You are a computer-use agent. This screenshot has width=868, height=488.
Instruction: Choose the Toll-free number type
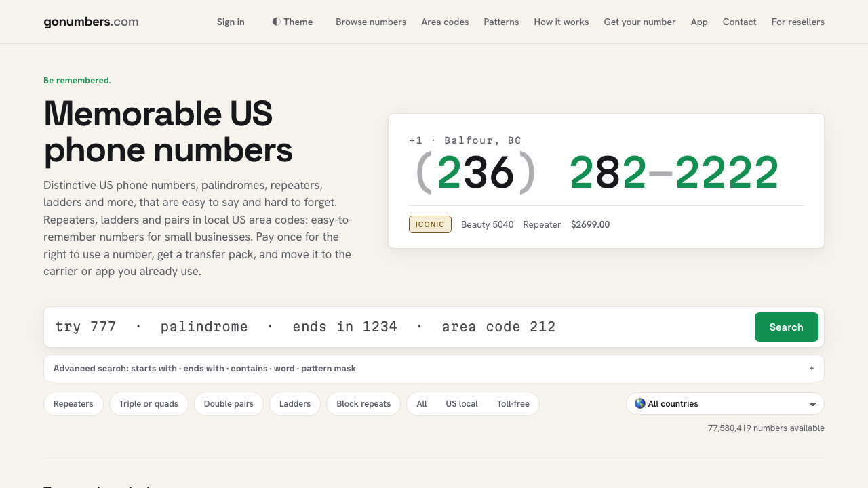pos(513,404)
